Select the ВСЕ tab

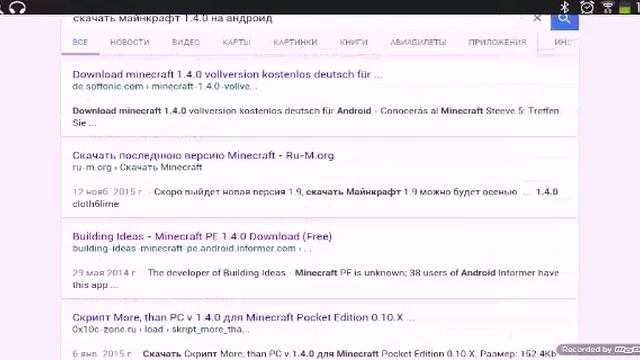(80, 42)
